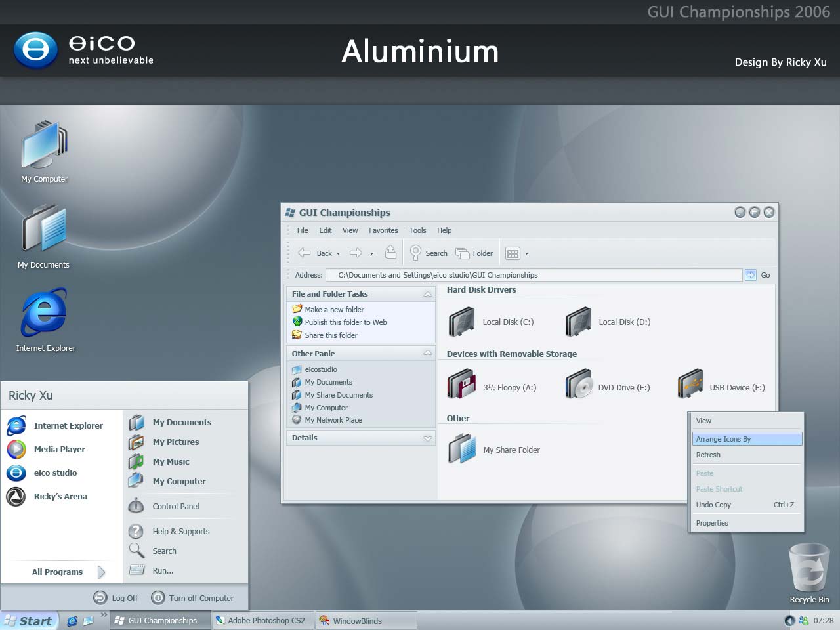Open the Favorites menu
The image size is (840, 630).
point(383,230)
